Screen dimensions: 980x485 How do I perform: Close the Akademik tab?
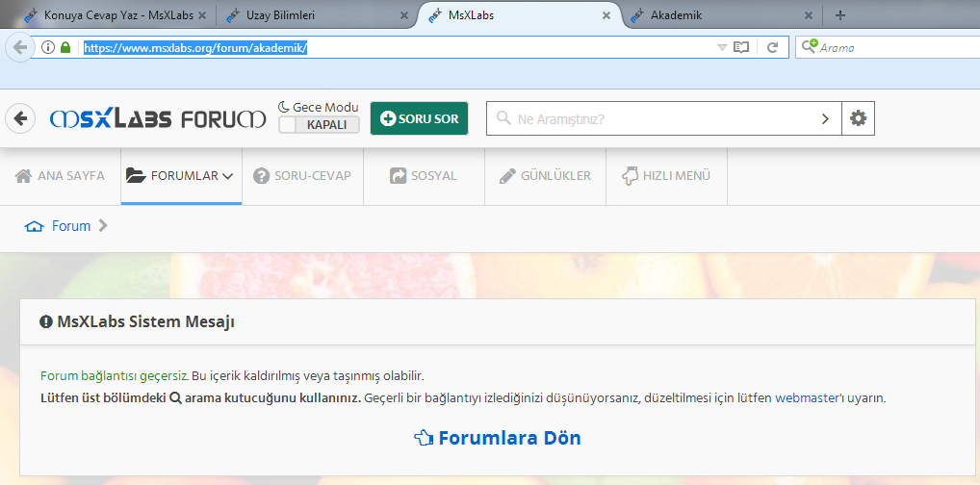coord(808,15)
